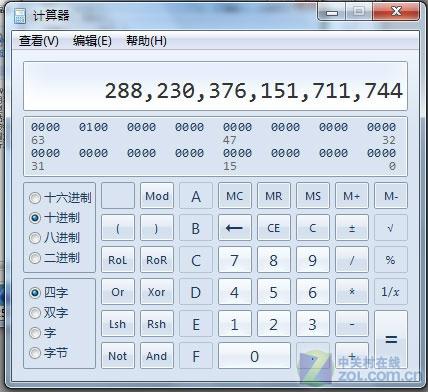Click the digit 9 key
This screenshot has height=392, width=428.
coord(313,260)
